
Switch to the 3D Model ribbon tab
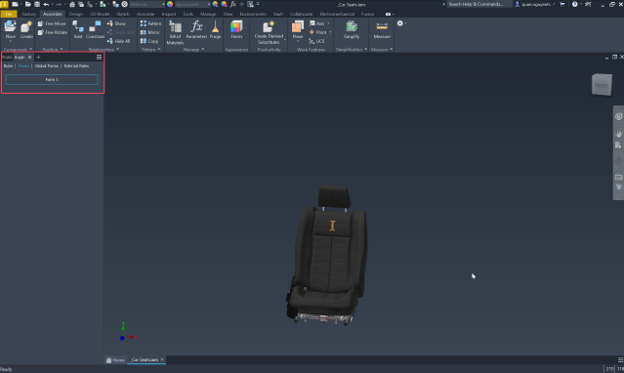[x=99, y=14]
